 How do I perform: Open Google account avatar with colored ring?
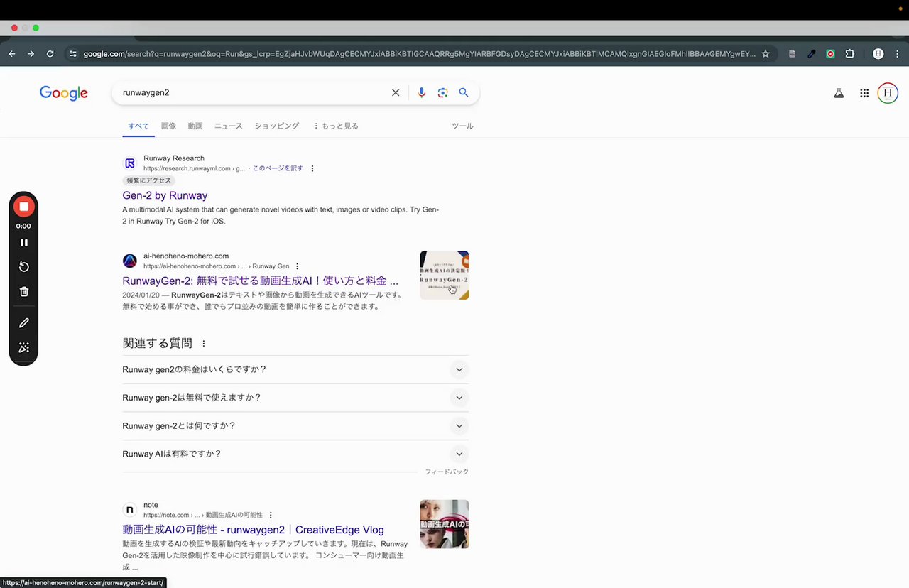[x=888, y=93]
